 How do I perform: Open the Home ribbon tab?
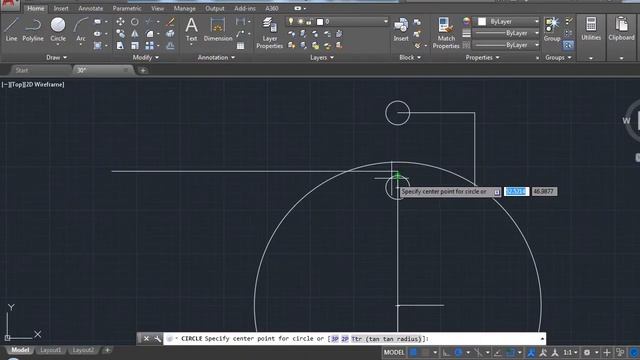coord(36,8)
